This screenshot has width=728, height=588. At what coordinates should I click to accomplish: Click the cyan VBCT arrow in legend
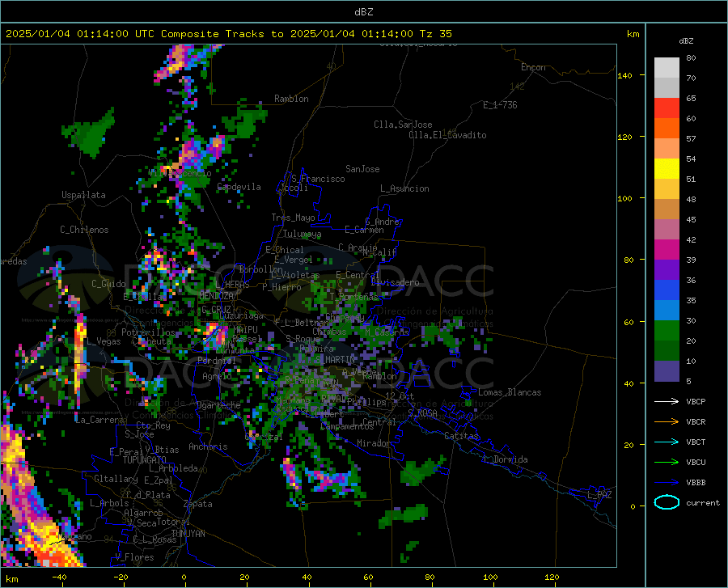point(667,442)
